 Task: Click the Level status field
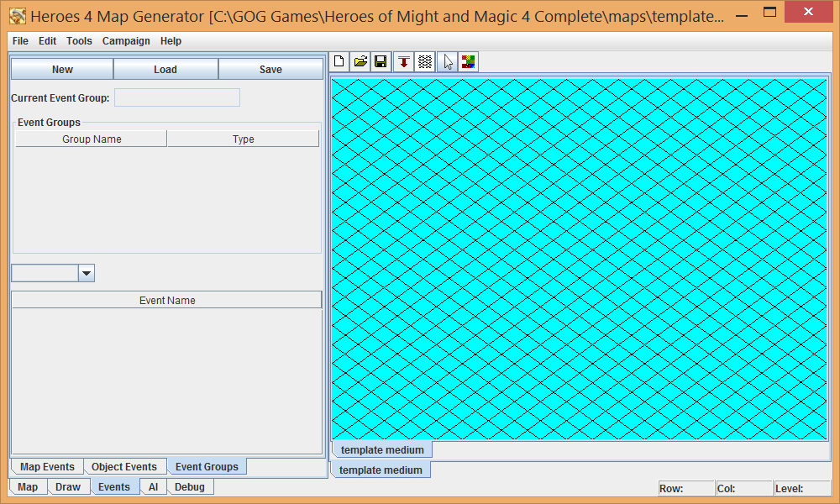point(802,489)
